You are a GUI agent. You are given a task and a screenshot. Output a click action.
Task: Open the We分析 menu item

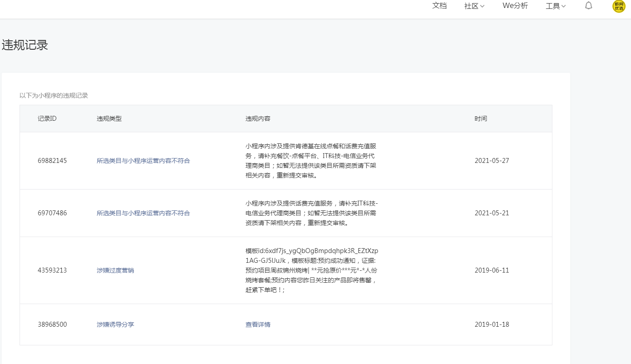[x=515, y=6]
